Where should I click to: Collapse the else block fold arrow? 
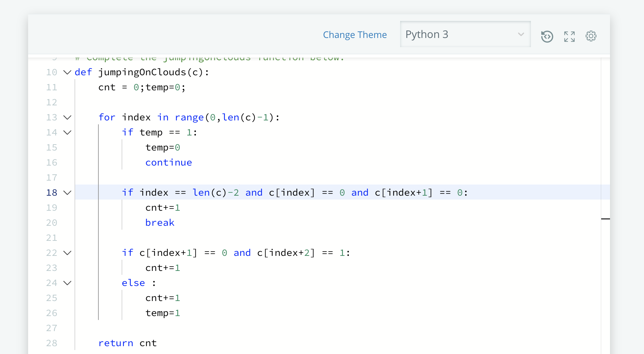67,283
